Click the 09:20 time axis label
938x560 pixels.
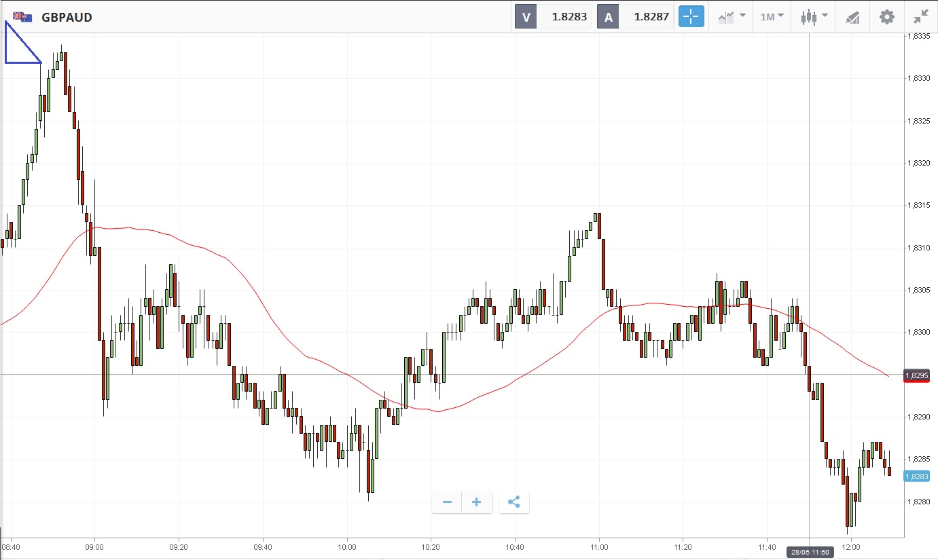coord(179,546)
